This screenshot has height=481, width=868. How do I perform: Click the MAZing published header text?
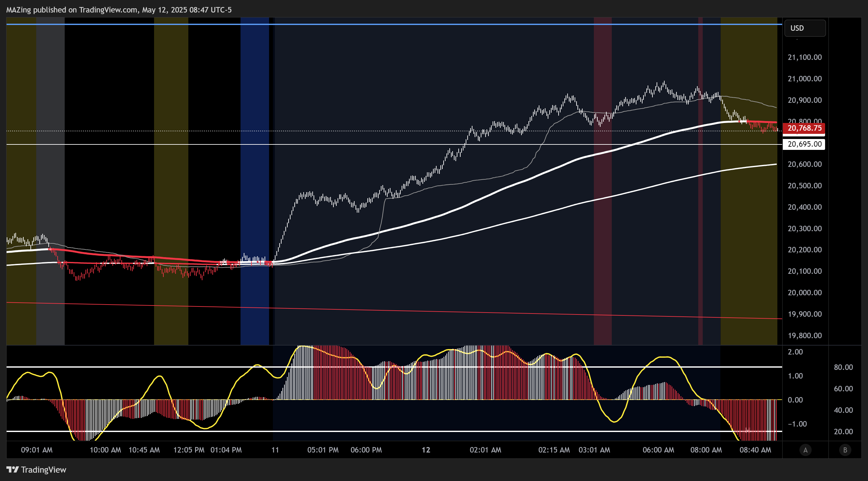click(x=119, y=10)
